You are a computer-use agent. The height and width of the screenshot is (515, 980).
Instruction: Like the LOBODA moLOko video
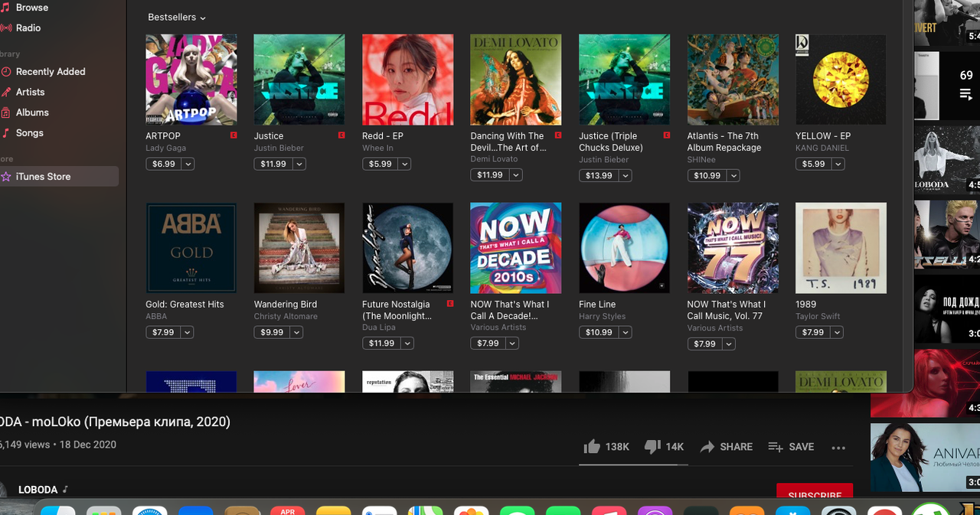606,447
